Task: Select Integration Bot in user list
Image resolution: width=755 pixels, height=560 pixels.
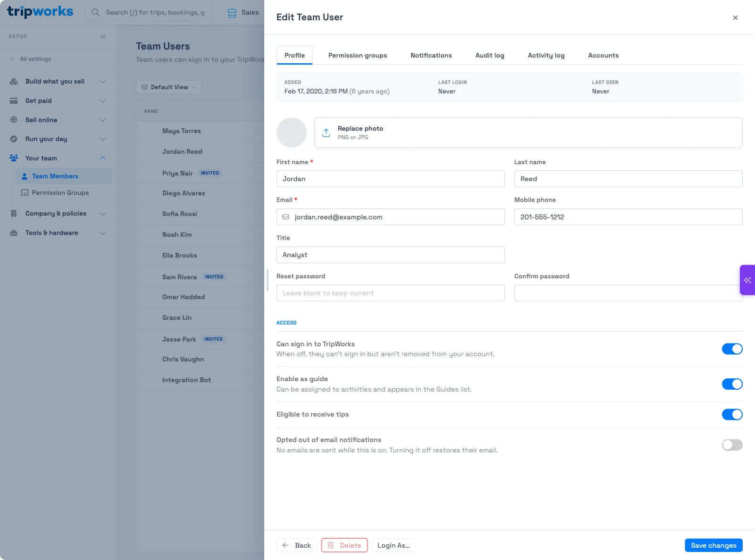Action: [186, 380]
